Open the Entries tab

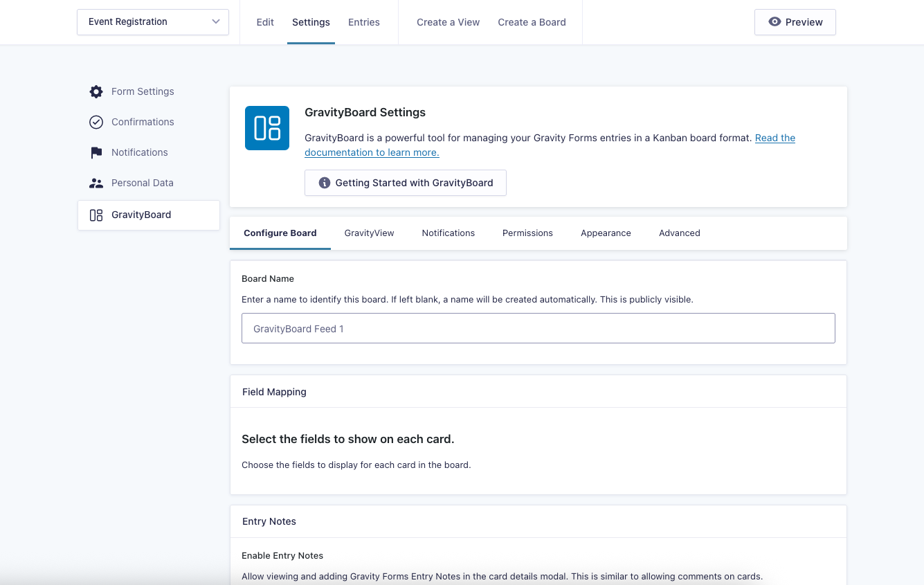coord(364,22)
